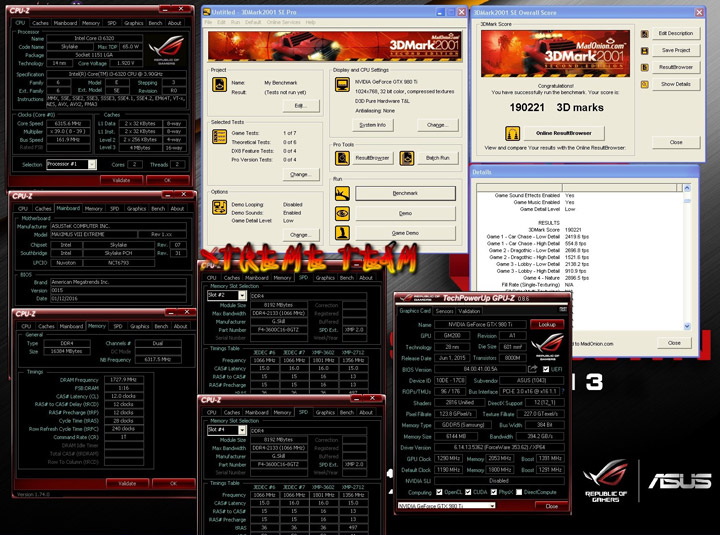This screenshot has height=535, width=720.
Task: Click Change button under Selected Tests
Action: (301, 175)
